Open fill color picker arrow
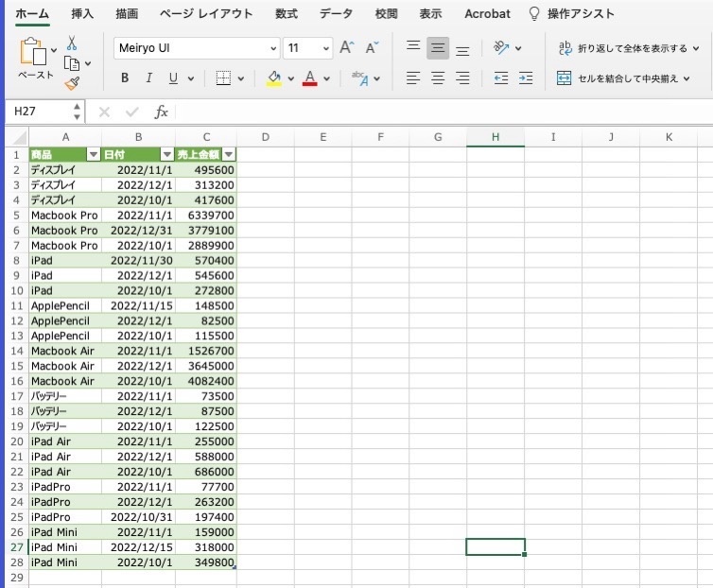 [291, 78]
